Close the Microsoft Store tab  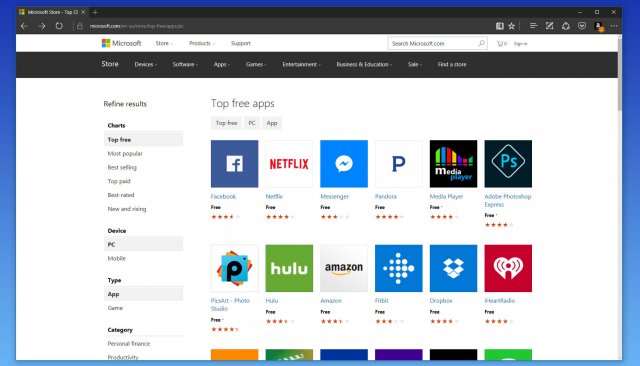(x=83, y=12)
